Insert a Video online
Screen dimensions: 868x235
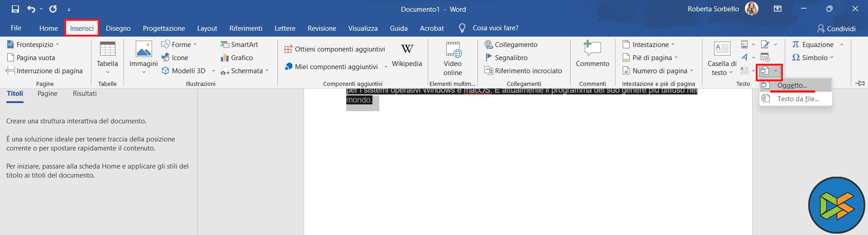[x=453, y=58]
